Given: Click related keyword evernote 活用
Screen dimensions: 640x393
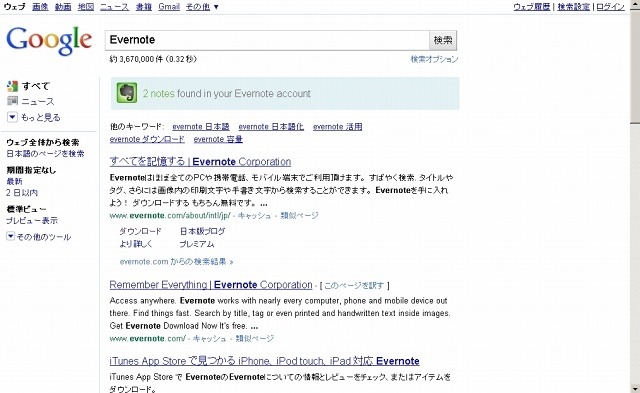Looking at the screenshot, I should pyautogui.click(x=338, y=127).
